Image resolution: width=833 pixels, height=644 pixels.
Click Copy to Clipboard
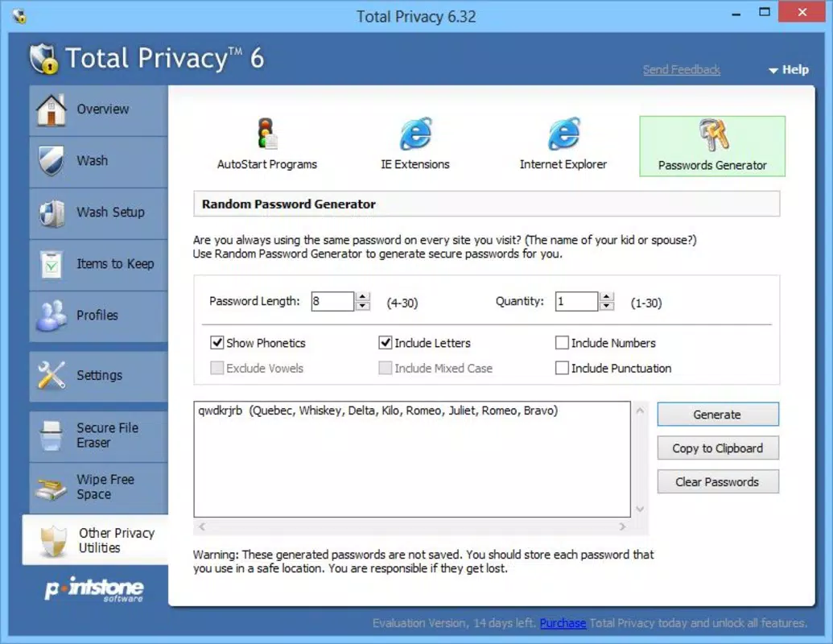coord(718,448)
